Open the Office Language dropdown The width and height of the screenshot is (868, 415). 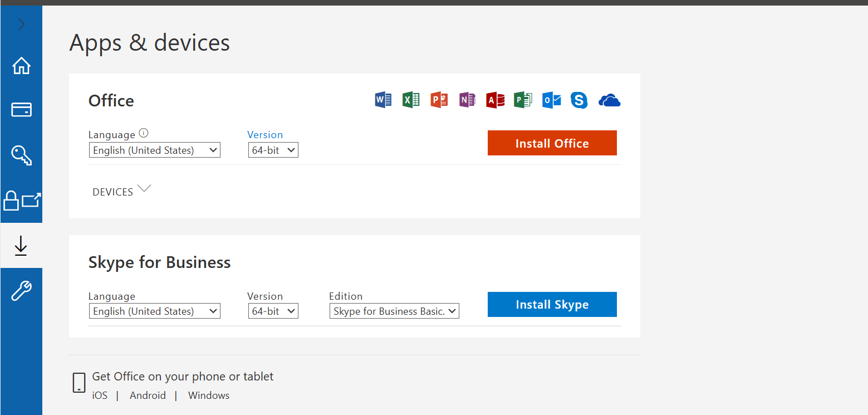pyautogui.click(x=155, y=150)
